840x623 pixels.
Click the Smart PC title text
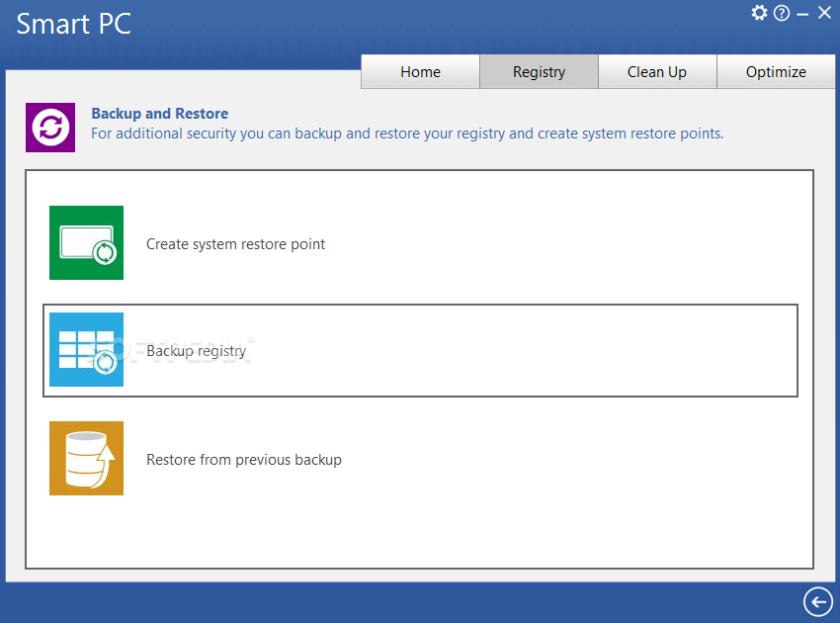pos(73,24)
